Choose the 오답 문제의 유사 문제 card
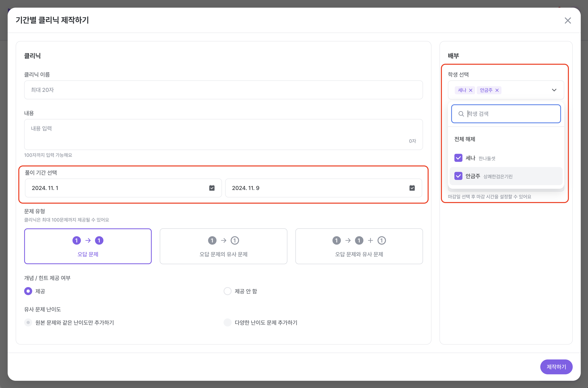This screenshot has height=388, width=588. click(223, 246)
